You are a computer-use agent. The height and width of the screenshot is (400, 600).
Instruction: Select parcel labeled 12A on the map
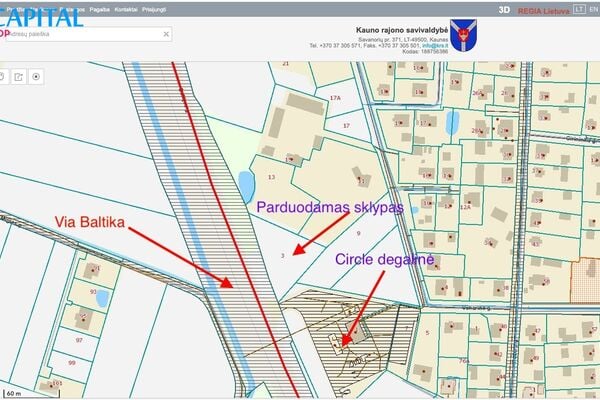coord(465,207)
